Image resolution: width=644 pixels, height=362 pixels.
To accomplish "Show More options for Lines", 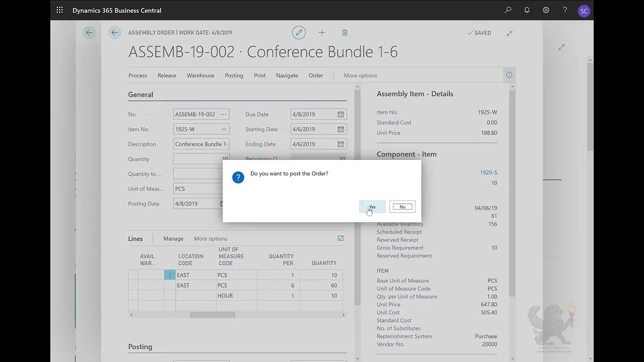I will point(210,239).
